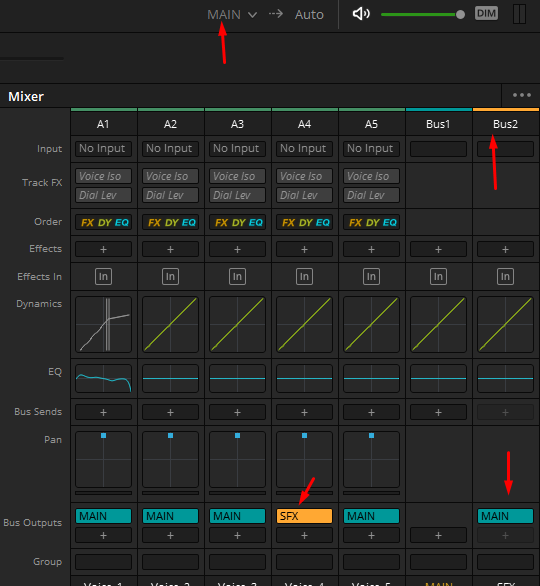Click Dial Lev on track A5
The width and height of the screenshot is (540, 586).
[x=371, y=195]
